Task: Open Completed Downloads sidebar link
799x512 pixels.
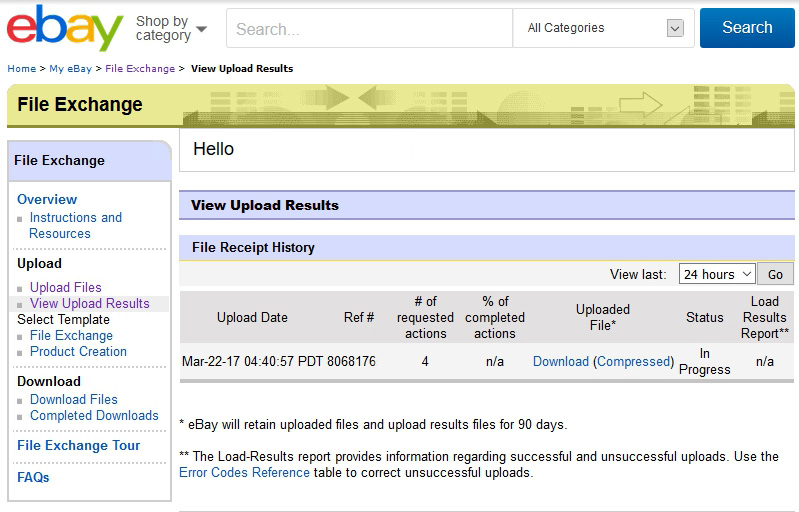Action: click(94, 416)
